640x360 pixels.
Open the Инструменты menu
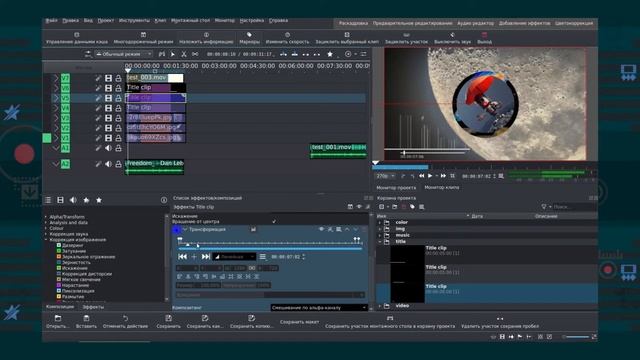click(134, 20)
